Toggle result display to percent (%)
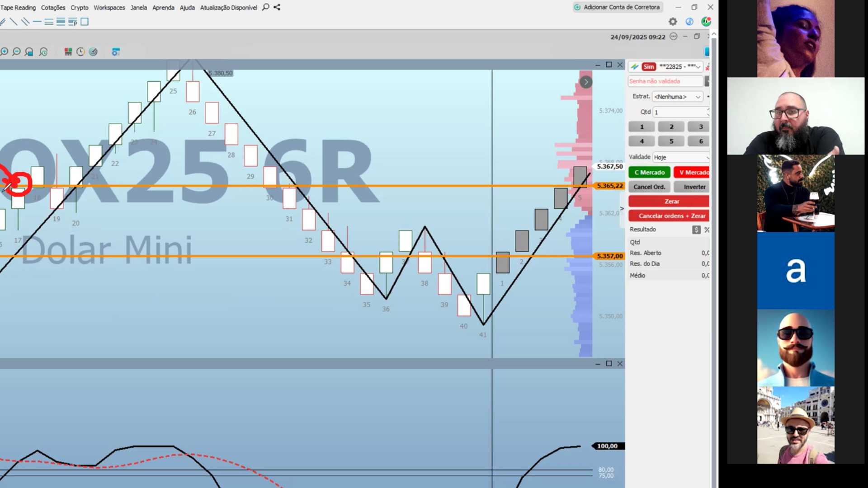Viewport: 868px width, 488px height. (707, 230)
